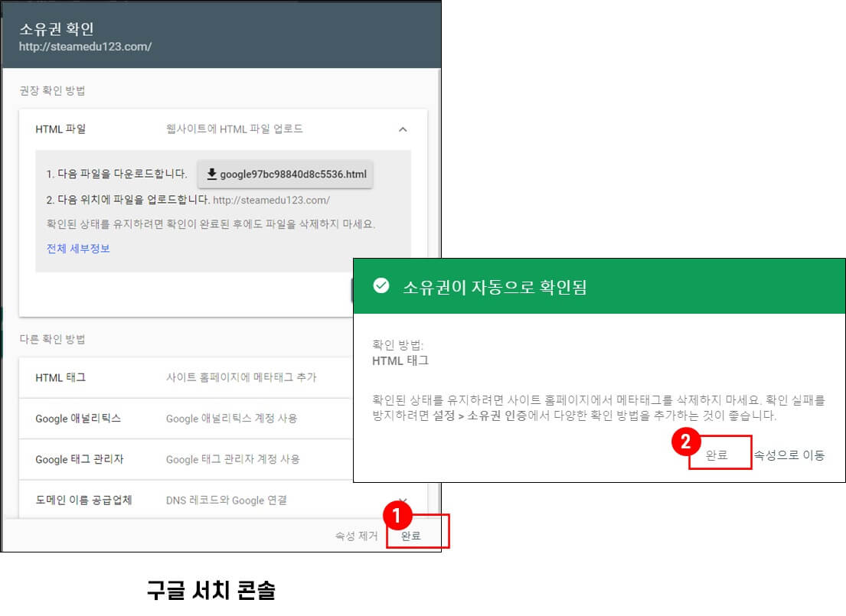
Task: Expand the Google 태그 관리자 method row
Action: tap(186, 460)
